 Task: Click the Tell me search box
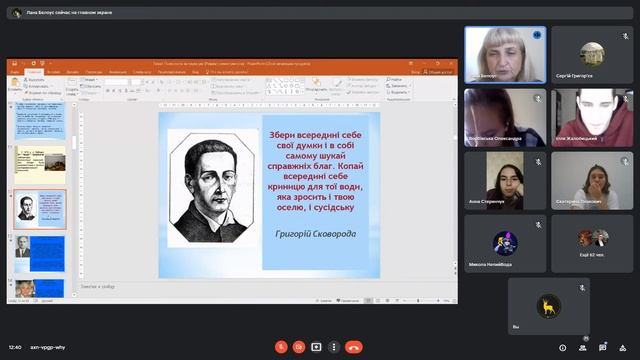coord(227,72)
